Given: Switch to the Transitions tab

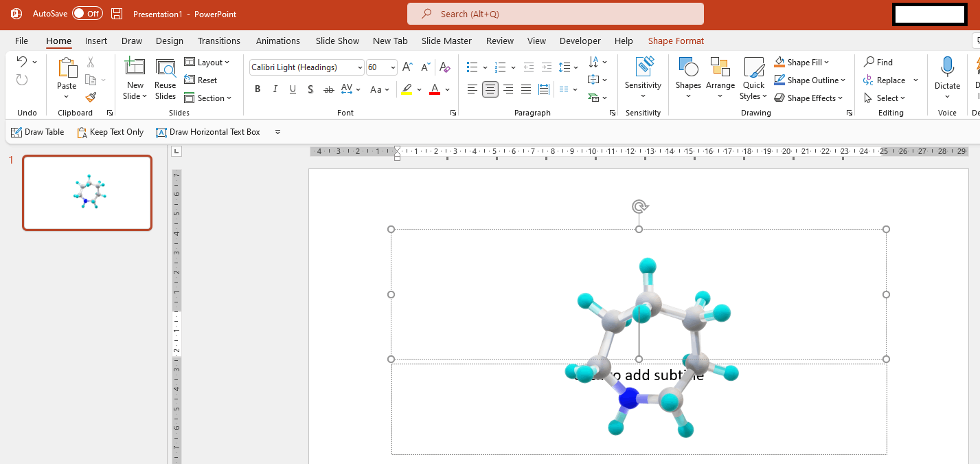Looking at the screenshot, I should (219, 41).
